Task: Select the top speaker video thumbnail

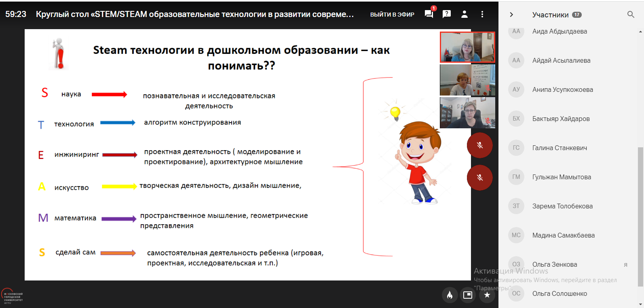Action: pyautogui.click(x=467, y=47)
